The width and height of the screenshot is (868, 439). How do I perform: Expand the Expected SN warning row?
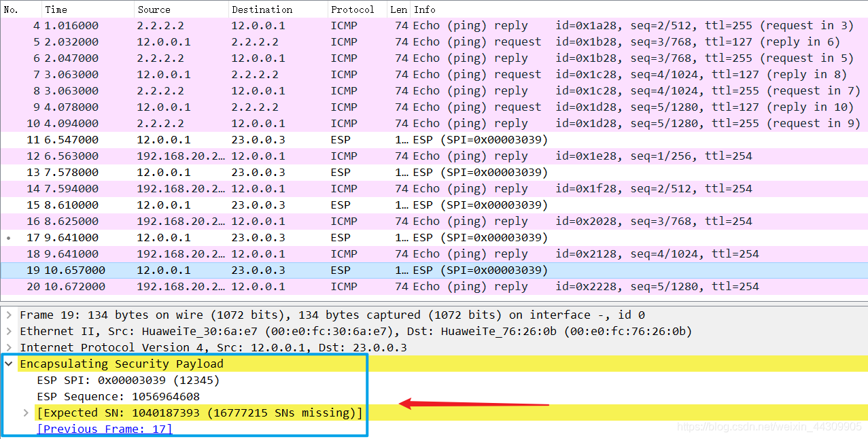pyautogui.click(x=26, y=413)
